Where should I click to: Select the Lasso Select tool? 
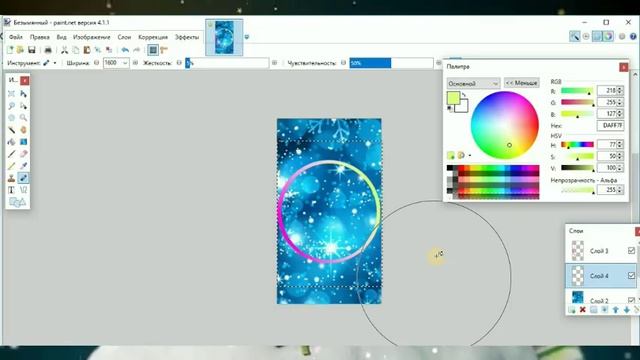(x=11, y=106)
